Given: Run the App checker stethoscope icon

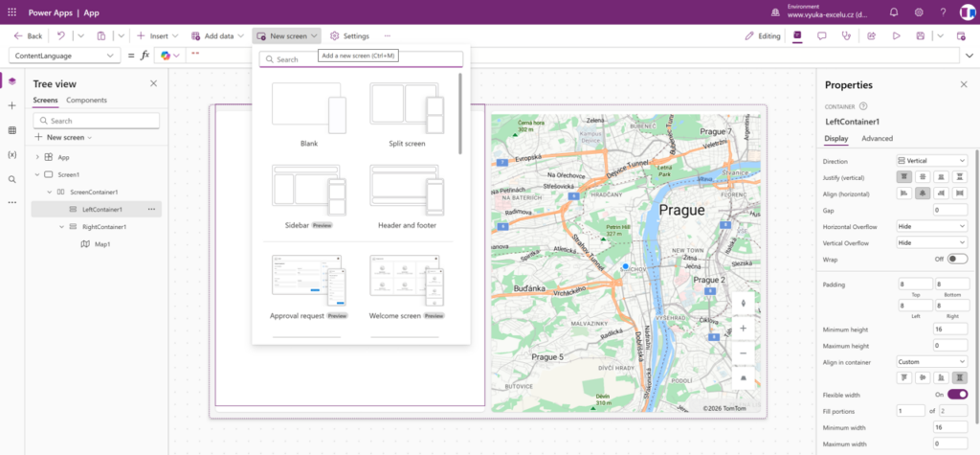Looking at the screenshot, I should coord(846,35).
